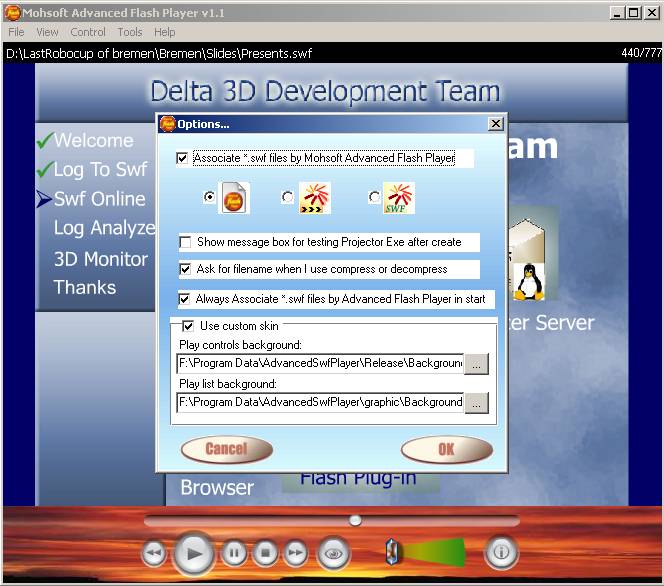Choose second file-icon radio button
Image resolution: width=664 pixels, height=586 pixels.
pyautogui.click(x=288, y=197)
